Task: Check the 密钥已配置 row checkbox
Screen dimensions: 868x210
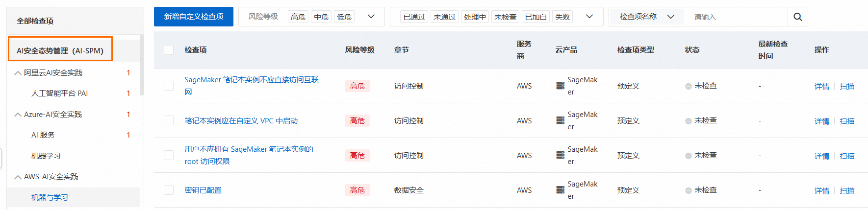Action: pos(169,190)
